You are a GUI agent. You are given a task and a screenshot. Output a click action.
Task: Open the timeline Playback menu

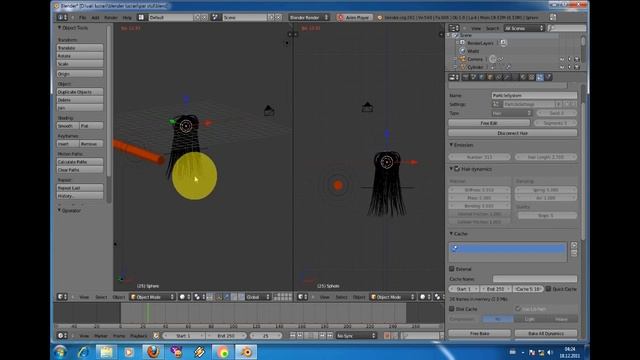click(x=138, y=336)
